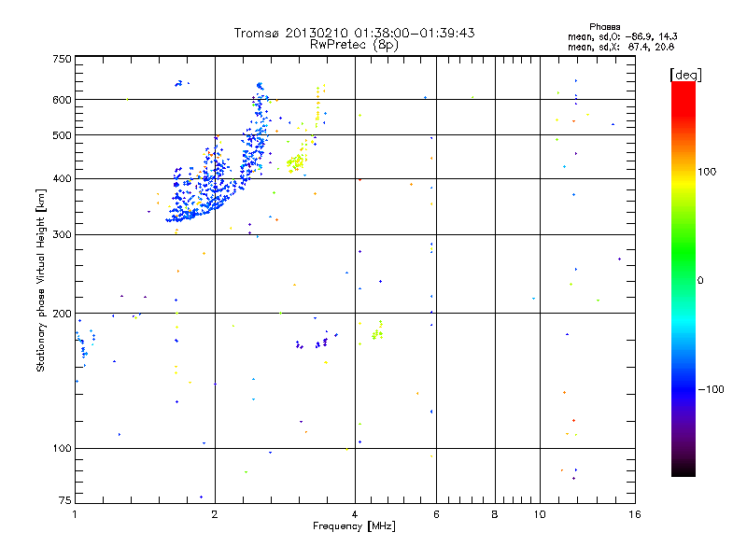Click the plot title 'Tromsø 20130210 01:38:00-01:39:43'
Screen dimensions: 747x560
[x=354, y=33]
